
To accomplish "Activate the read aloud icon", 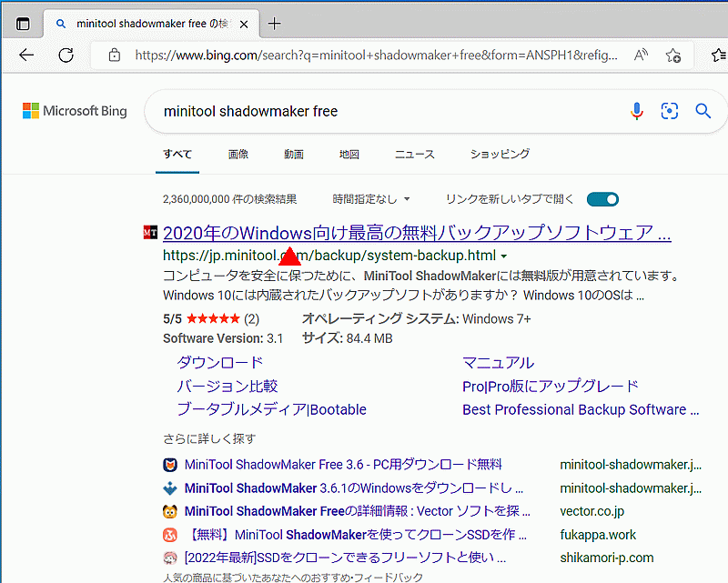I will (x=641, y=55).
